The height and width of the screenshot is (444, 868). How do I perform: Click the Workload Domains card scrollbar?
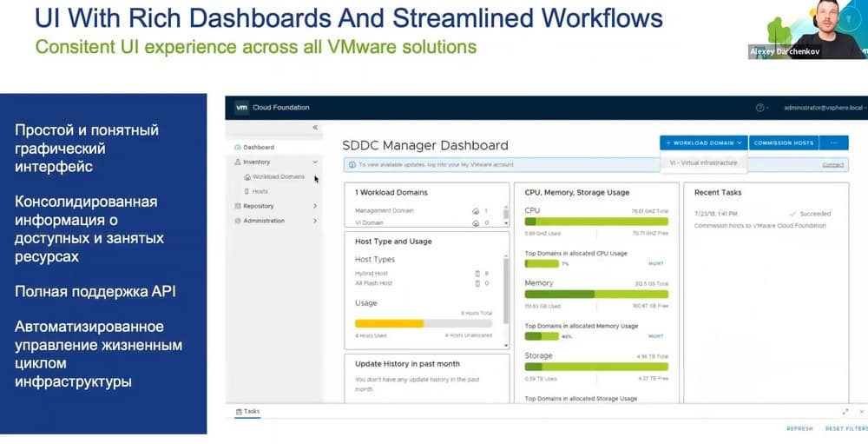click(x=506, y=215)
